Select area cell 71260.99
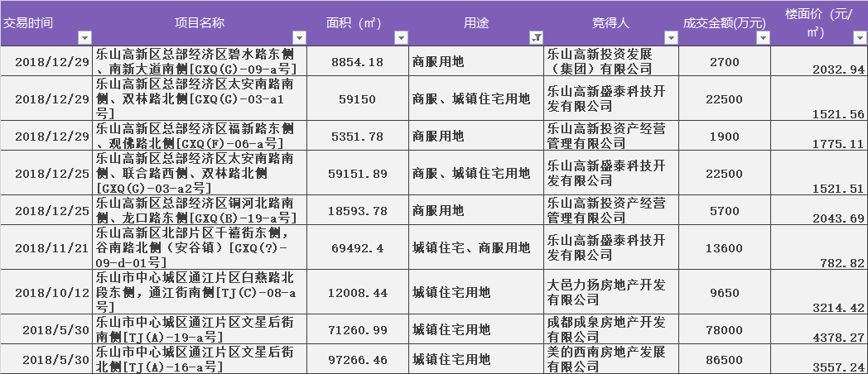 358,329
